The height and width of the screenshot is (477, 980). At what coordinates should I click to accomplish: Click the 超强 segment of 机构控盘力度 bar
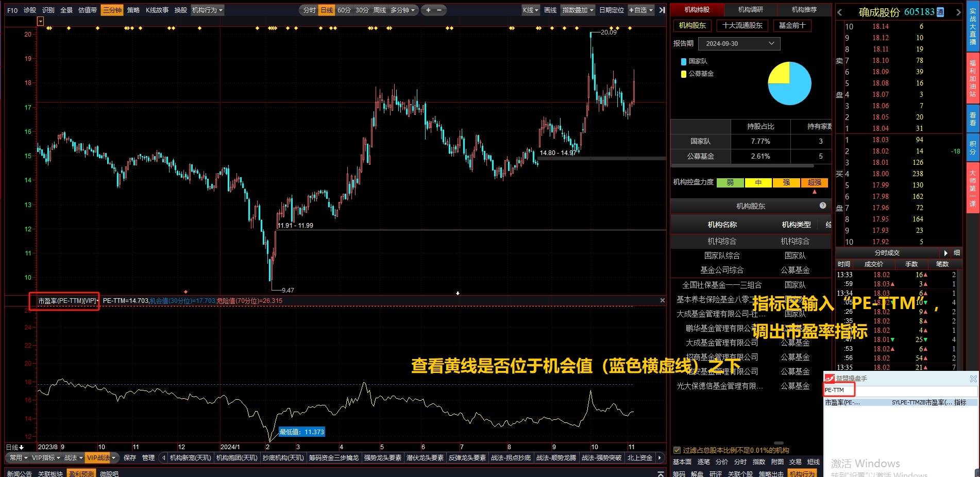814,182
